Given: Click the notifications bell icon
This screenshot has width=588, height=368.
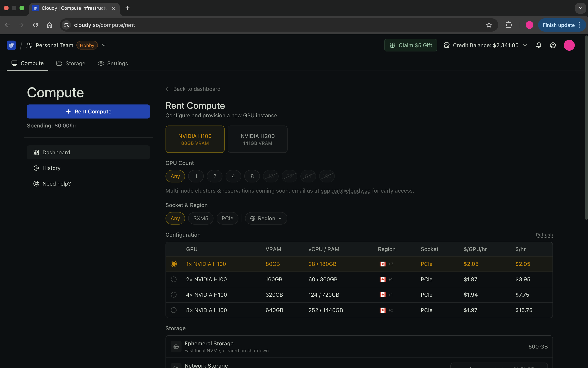Looking at the screenshot, I should [x=539, y=45].
